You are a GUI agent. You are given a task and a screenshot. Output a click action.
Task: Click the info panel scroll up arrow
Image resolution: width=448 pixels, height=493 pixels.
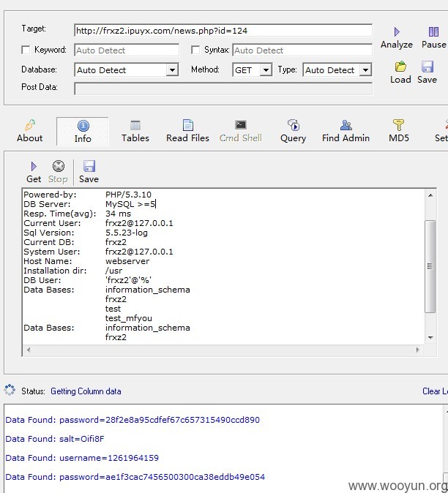coord(430,195)
